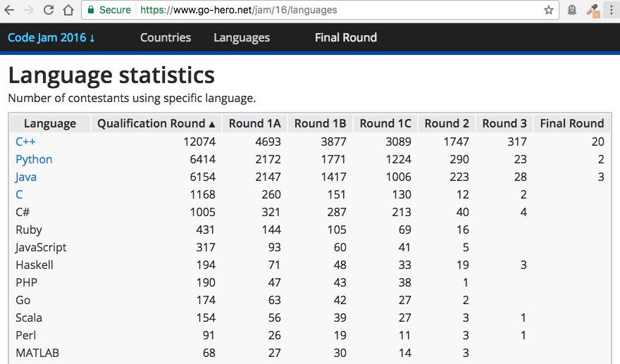The image size is (620, 364).
Task: Select the MATLAB row label
Action: [37, 353]
